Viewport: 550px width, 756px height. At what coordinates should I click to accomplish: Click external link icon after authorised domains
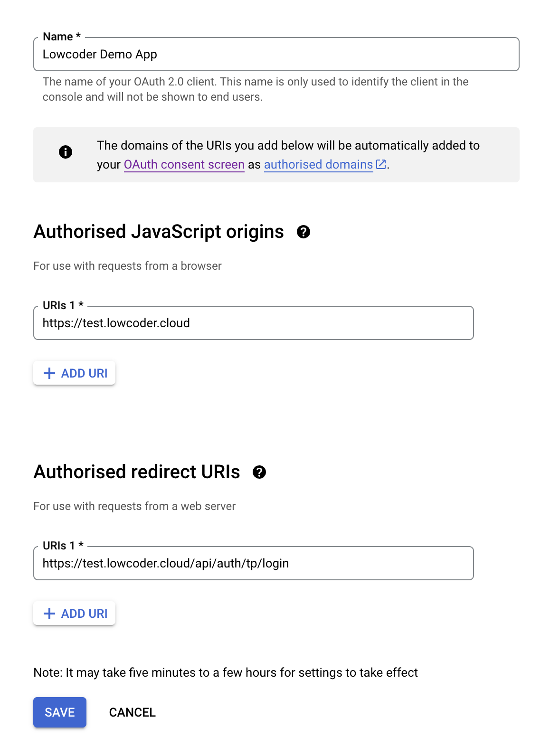[381, 164]
